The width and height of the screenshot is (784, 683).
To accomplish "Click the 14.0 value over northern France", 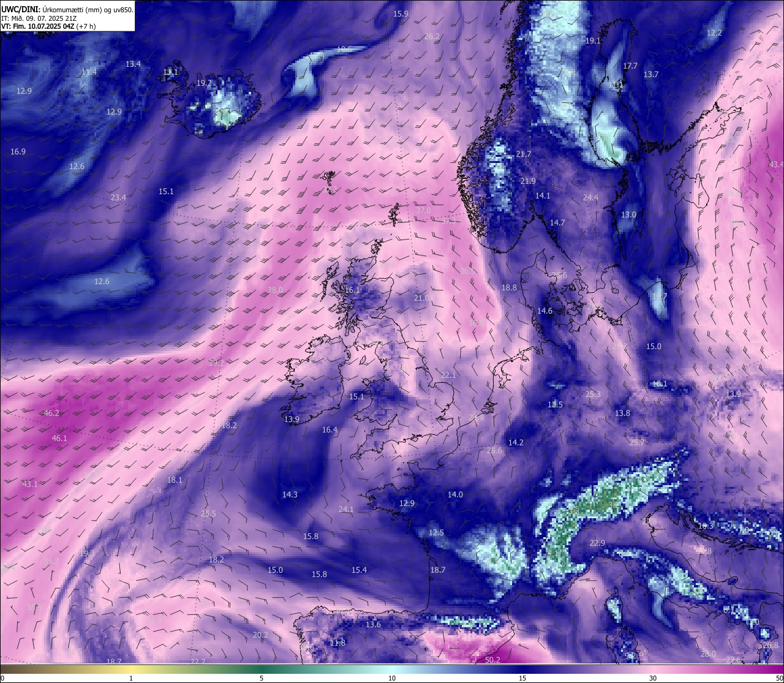I will (x=455, y=494).
